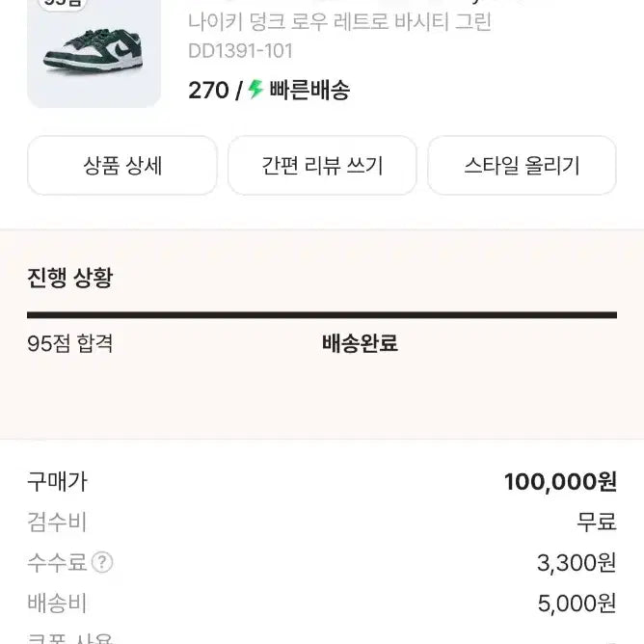
Task: Tap the 수수료 question mark help icon
Action: pos(102,562)
